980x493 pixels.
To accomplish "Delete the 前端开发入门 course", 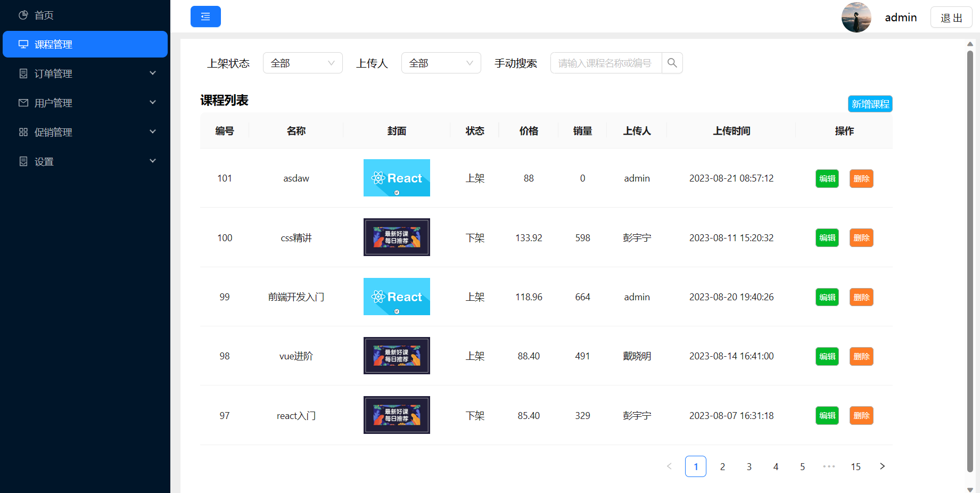I will point(861,297).
